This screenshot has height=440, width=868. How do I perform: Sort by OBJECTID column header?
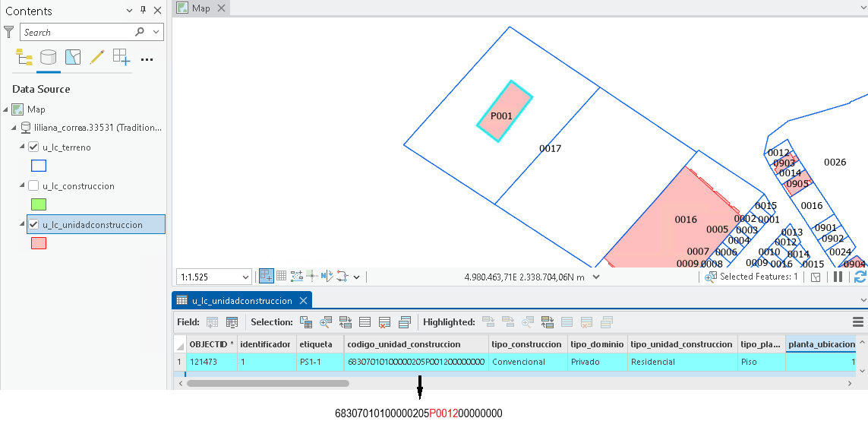pyautogui.click(x=211, y=344)
